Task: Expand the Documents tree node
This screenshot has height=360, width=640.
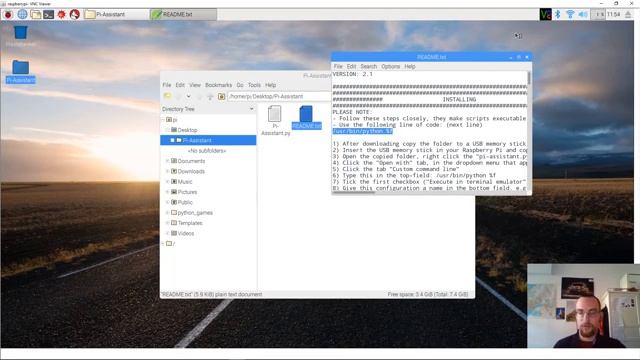Action: coord(167,161)
